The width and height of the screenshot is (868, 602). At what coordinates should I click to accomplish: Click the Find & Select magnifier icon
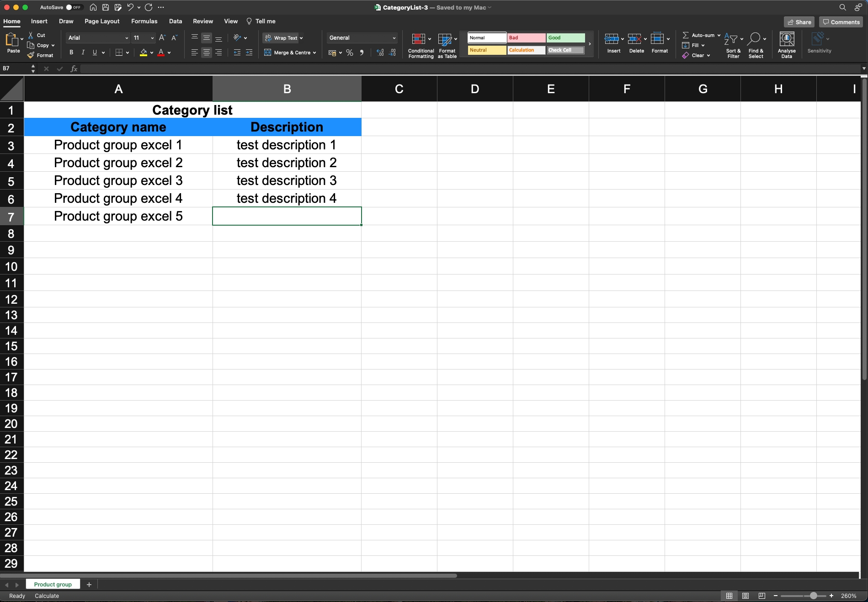coord(755,40)
